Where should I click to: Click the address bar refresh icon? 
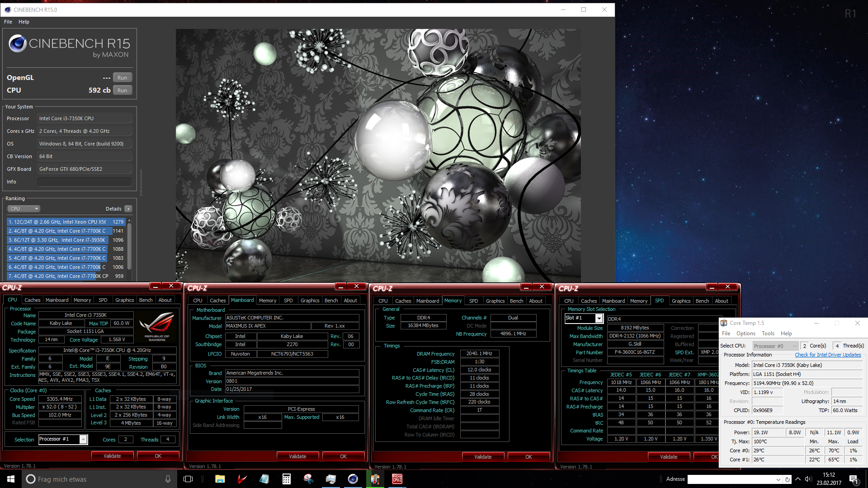tap(788, 479)
